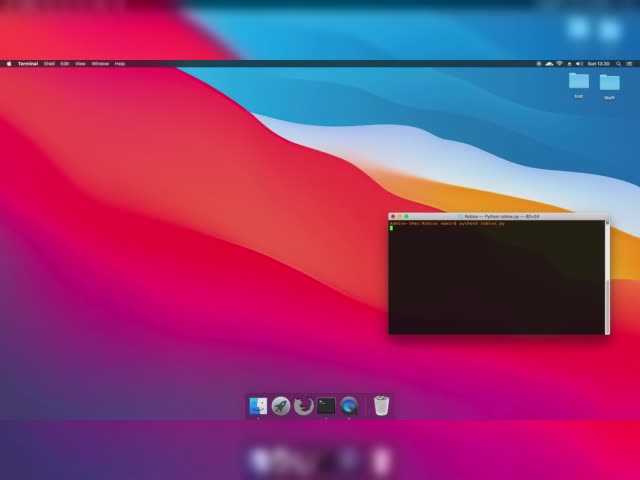640x480 pixels.
Task: Click the python3 command line in Terminal
Action: click(x=447, y=223)
